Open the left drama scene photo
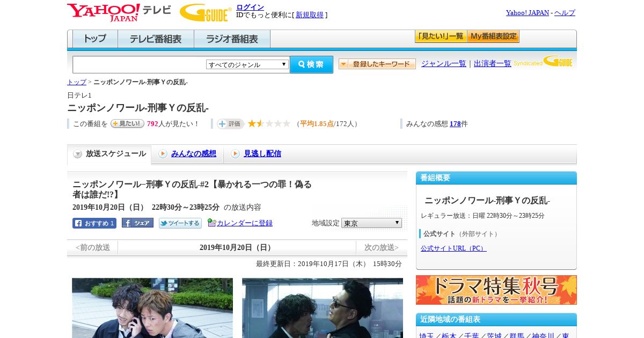The width and height of the screenshot is (644, 338). (152, 308)
